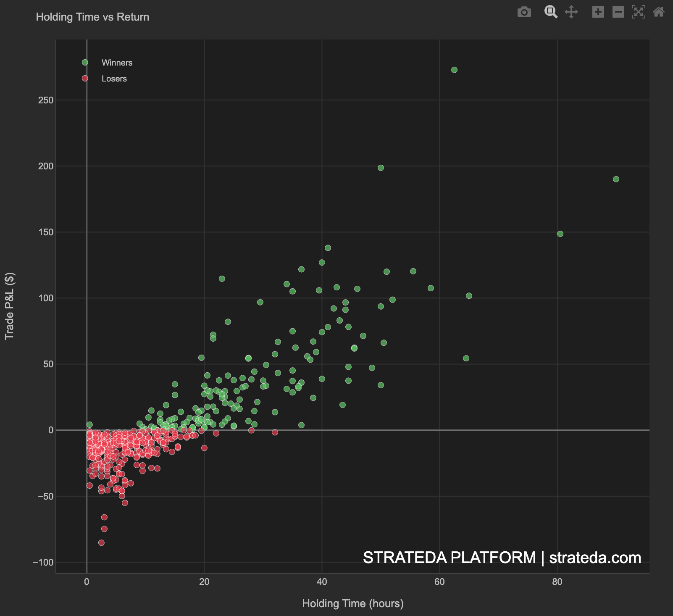The width and height of the screenshot is (673, 616).
Task: Zoom in using the plus icon
Action: [599, 12]
